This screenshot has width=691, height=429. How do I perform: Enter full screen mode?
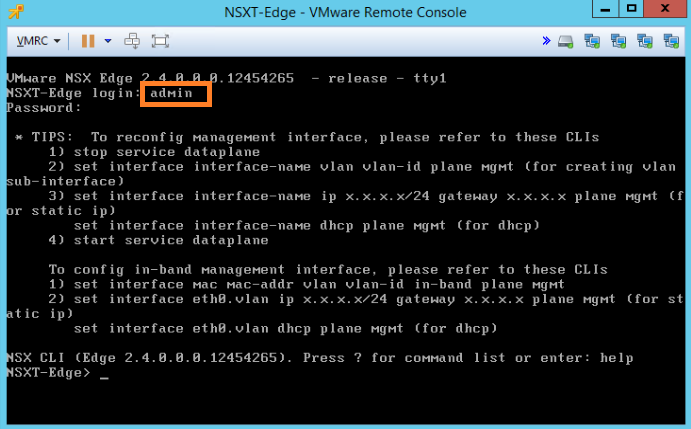(160, 42)
